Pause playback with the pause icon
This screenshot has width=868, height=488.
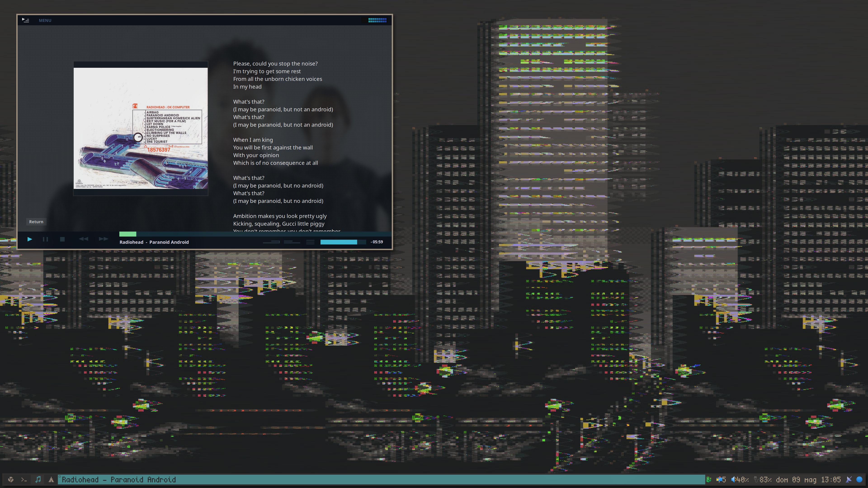tap(45, 239)
